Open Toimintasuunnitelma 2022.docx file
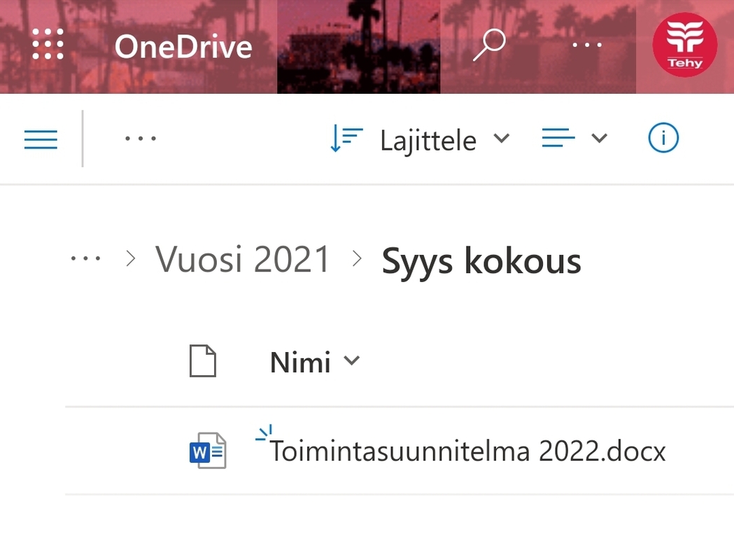This screenshot has width=734, height=560. click(x=467, y=451)
